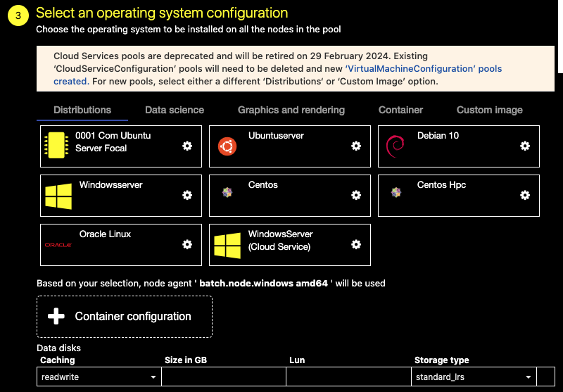Open settings gear on Ubuntuserver card
The image size is (563, 392).
[x=356, y=146]
